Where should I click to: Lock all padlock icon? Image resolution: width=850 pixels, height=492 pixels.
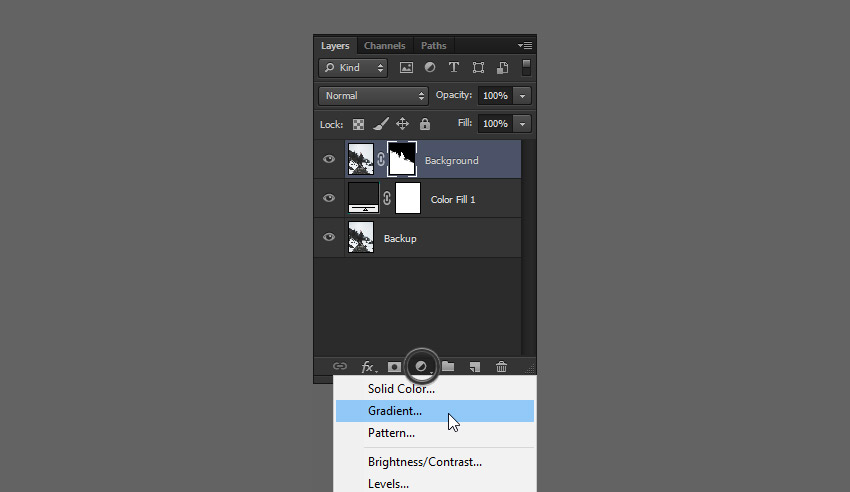point(425,124)
